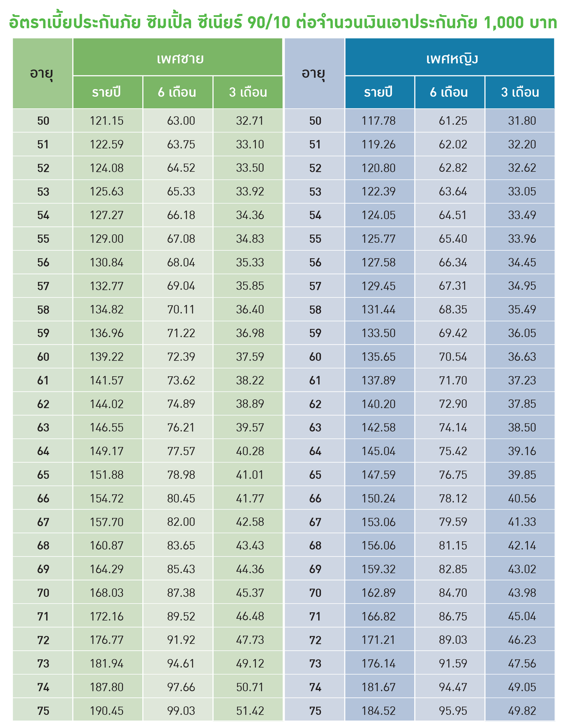Click the value 139.22 for age 60
The height and width of the screenshot is (728, 571).
coord(107,357)
